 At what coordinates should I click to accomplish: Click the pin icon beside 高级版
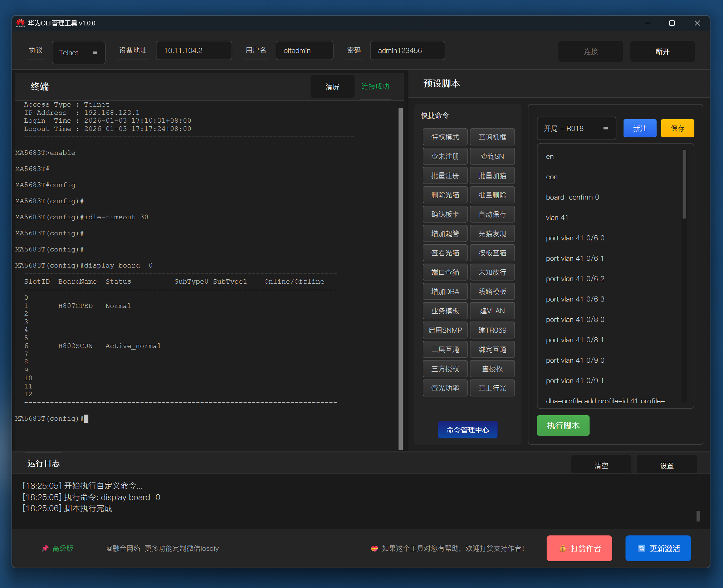(x=45, y=548)
